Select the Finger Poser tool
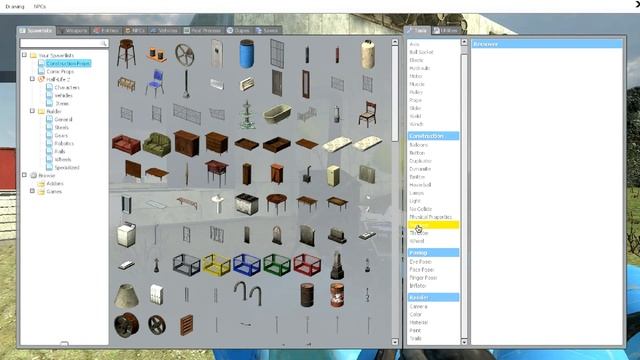The width and height of the screenshot is (640, 360). click(423, 278)
